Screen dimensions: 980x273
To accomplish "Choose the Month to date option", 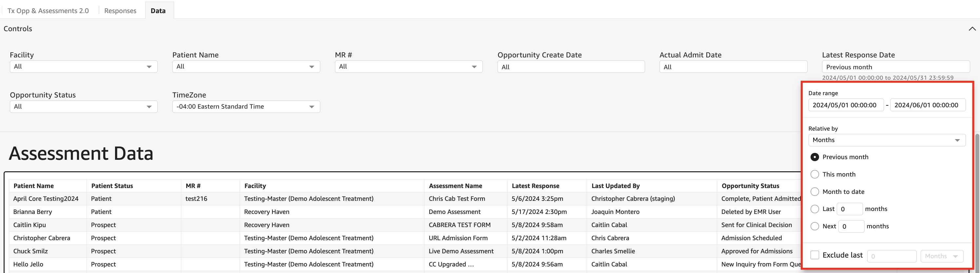I will click(x=814, y=192).
